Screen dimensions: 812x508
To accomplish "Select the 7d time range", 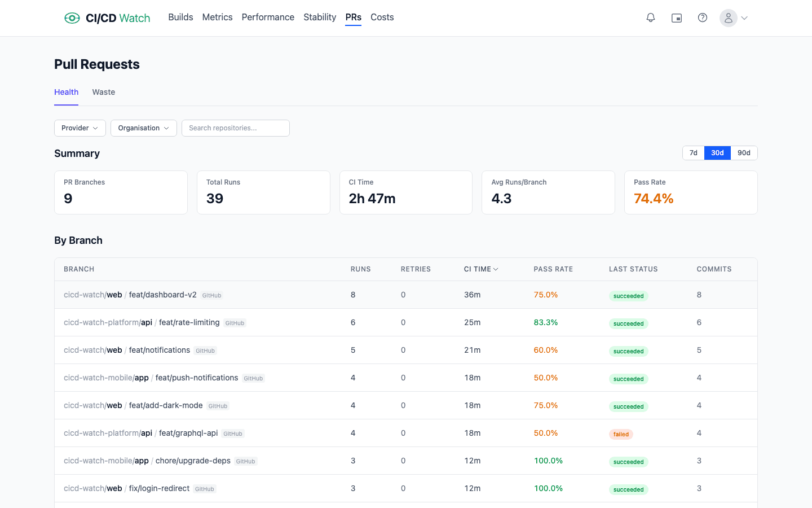I will [693, 152].
